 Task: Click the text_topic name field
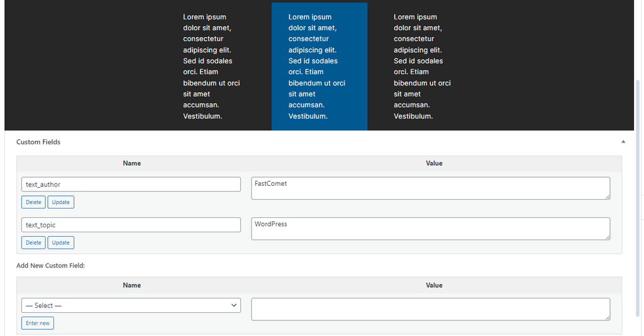131,225
